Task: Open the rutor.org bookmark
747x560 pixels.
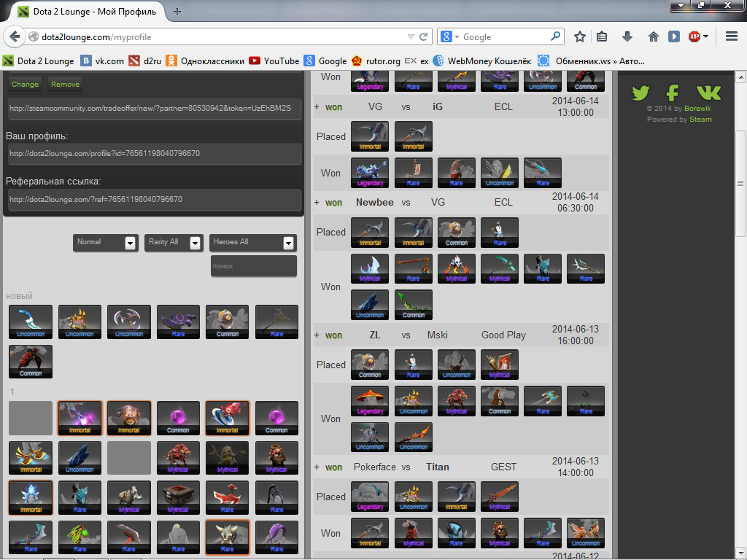Action: point(376,61)
